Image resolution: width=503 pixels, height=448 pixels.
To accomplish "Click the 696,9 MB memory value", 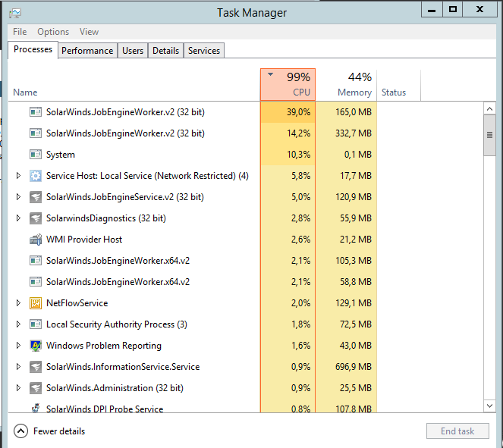I will point(354,367).
